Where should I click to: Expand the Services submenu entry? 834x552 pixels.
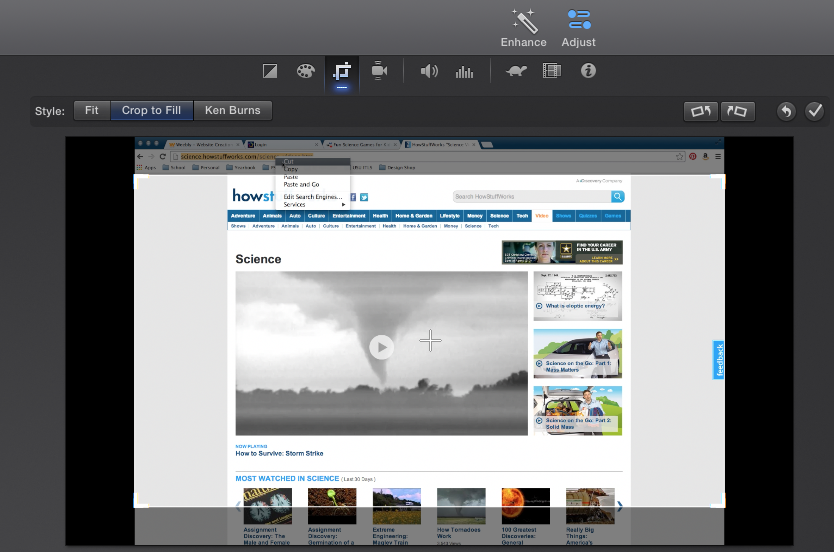tap(313, 204)
